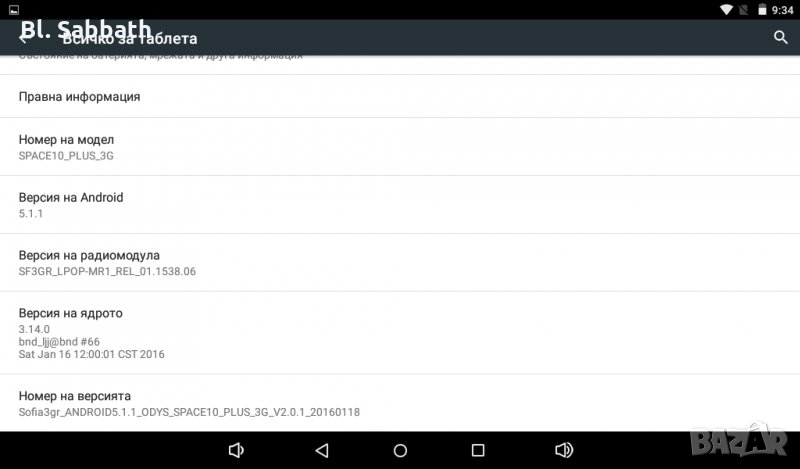Open Правна информация entry
800x469 pixels.
pyautogui.click(x=400, y=96)
